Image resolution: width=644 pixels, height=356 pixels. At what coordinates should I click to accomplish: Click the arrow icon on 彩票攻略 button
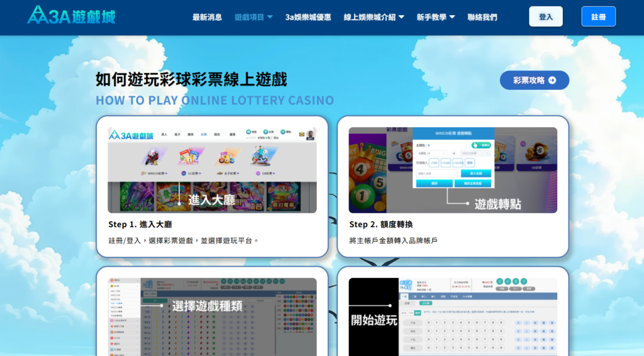coord(552,81)
